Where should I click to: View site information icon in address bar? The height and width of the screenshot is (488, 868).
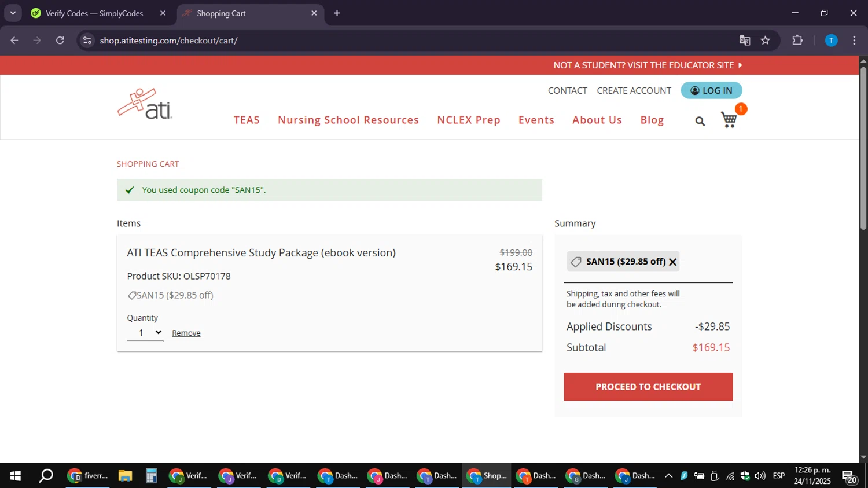click(x=87, y=41)
